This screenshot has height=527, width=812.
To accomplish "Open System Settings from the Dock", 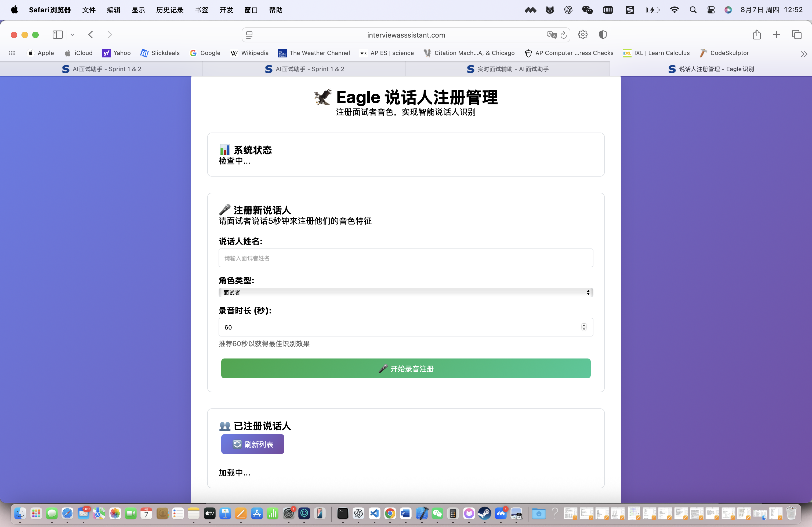I will pyautogui.click(x=289, y=513).
